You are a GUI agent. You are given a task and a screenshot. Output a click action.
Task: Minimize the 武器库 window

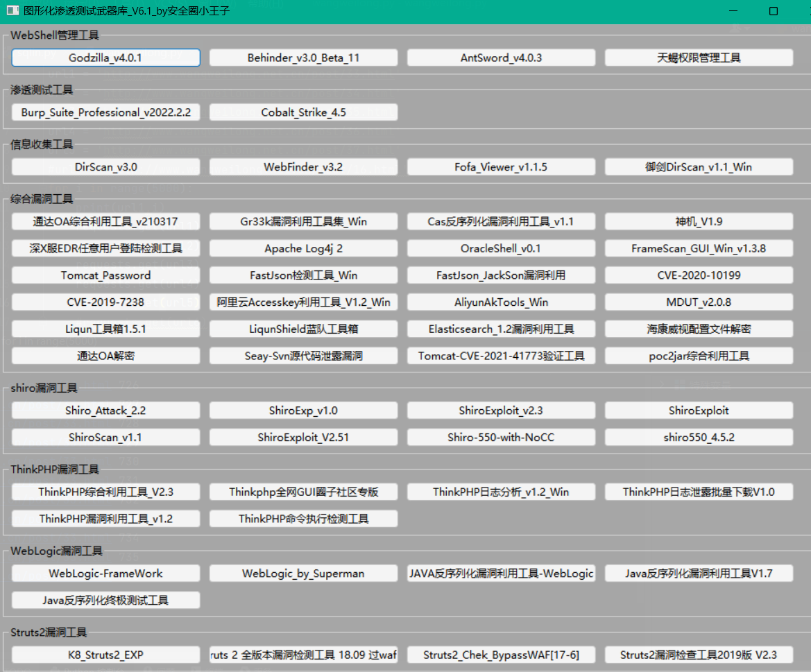pos(733,11)
